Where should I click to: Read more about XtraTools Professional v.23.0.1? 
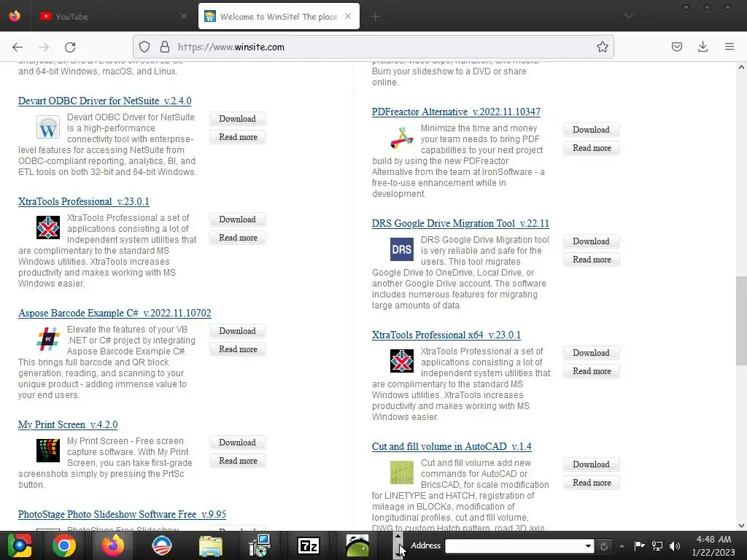click(237, 238)
